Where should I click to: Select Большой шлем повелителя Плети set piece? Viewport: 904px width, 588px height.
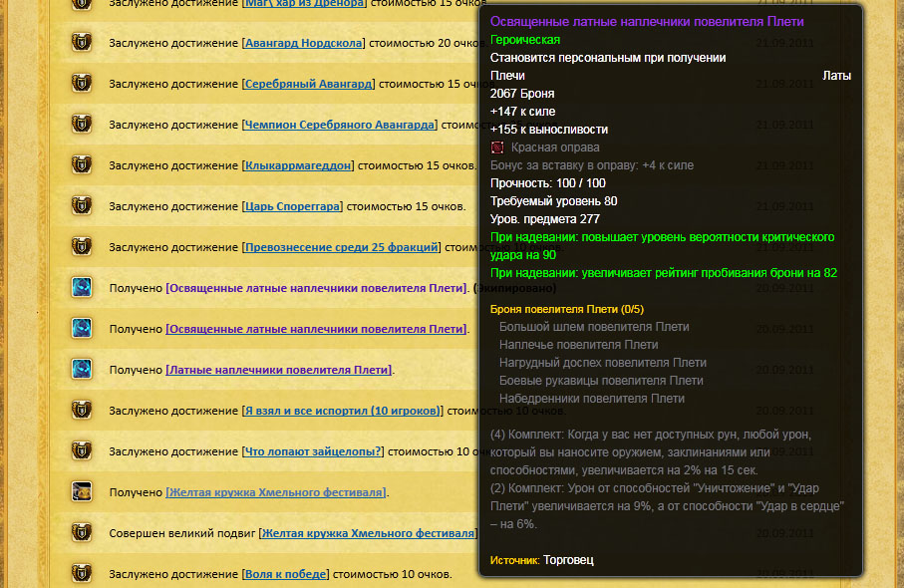pyautogui.click(x=594, y=327)
